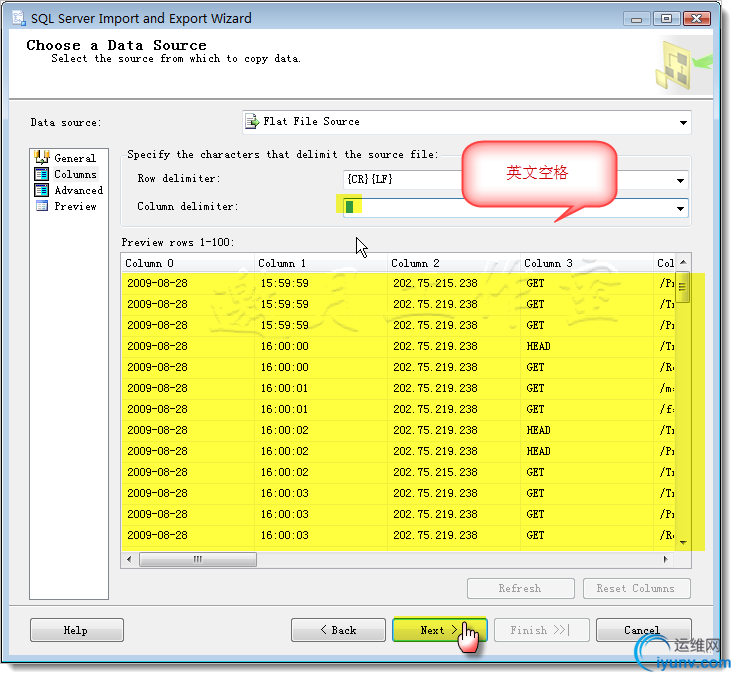Screen dimensions: 737x679
Task: Click the Advanced page icon
Action: 42,190
